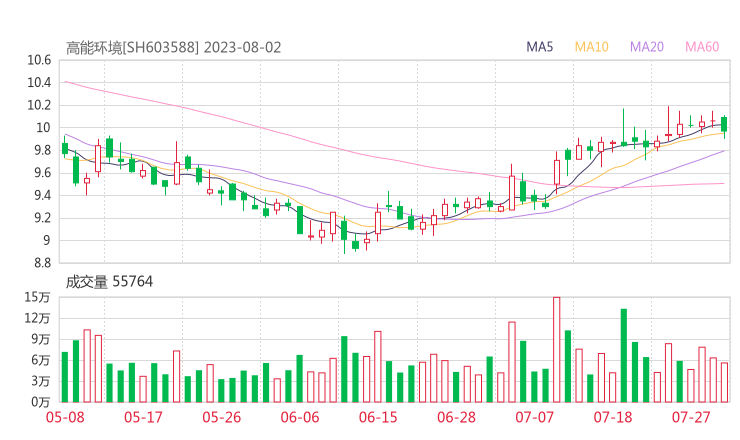Click the 9万 volume axis label
This screenshot has height=440, width=740.
41,339
